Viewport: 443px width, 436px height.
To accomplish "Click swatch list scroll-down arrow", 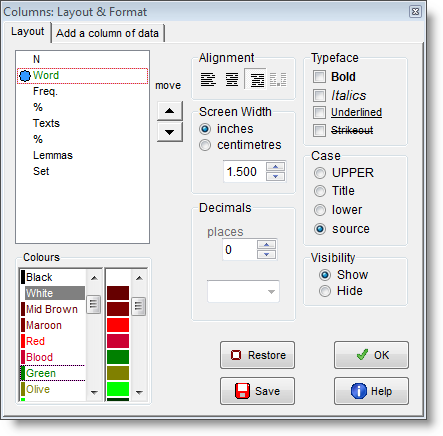I will click(x=139, y=392).
